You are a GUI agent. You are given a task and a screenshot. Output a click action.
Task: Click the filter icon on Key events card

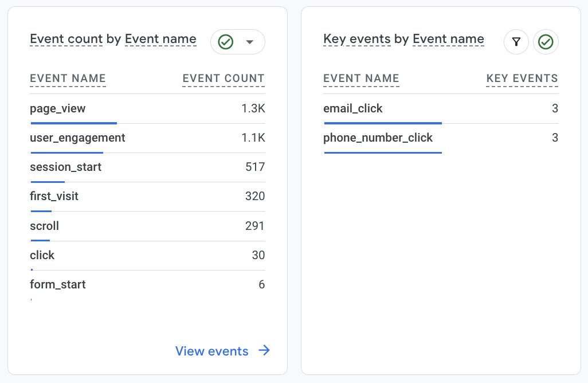516,42
